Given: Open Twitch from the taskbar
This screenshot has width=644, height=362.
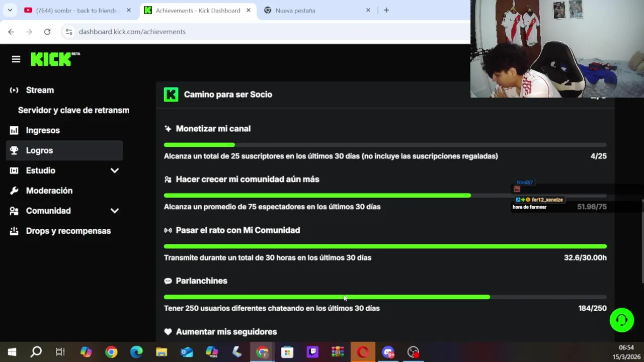Looking at the screenshot, I should click(312, 352).
